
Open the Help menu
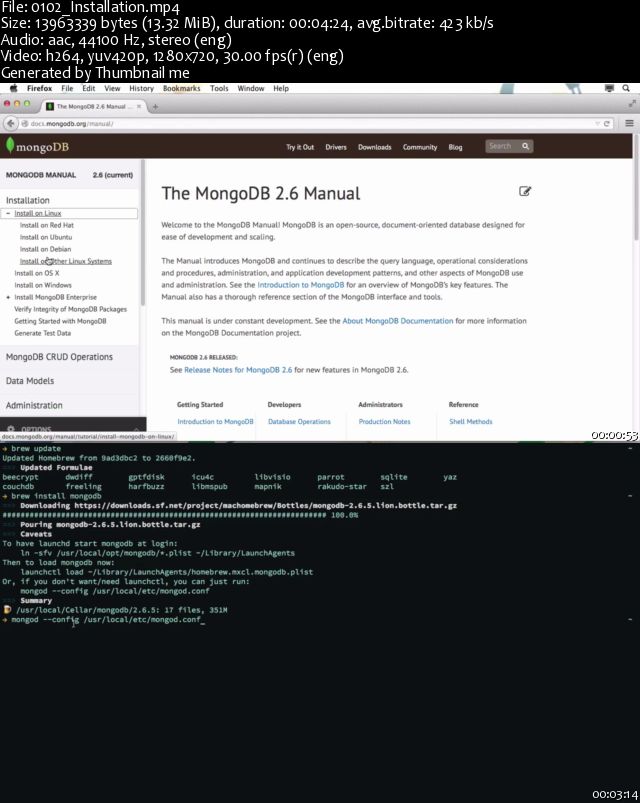(281, 88)
